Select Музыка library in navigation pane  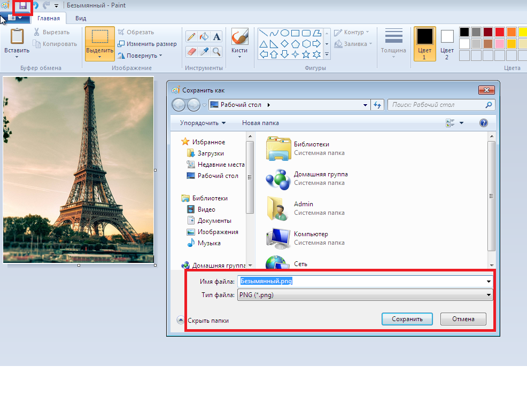click(x=204, y=243)
